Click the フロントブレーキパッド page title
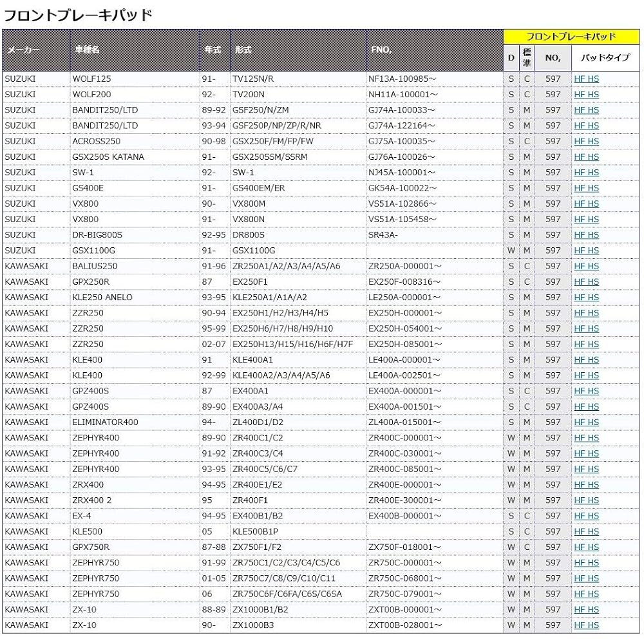The height and width of the screenshot is (644, 644). click(x=78, y=15)
